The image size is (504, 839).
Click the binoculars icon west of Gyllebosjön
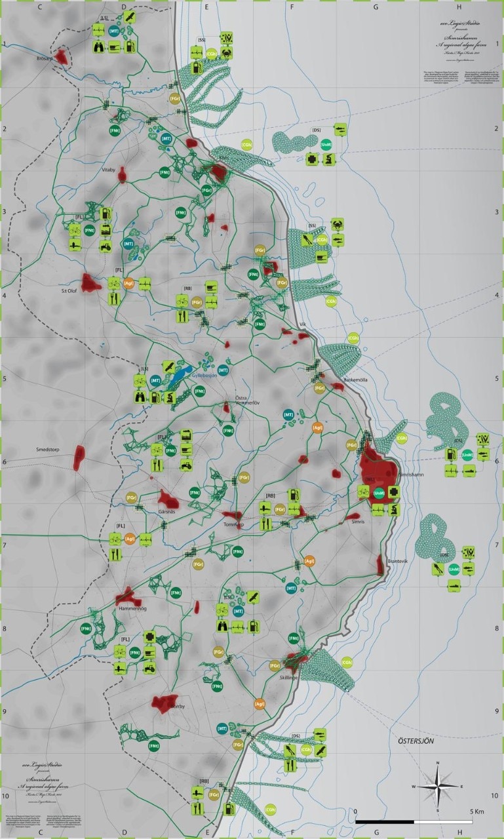click(140, 397)
